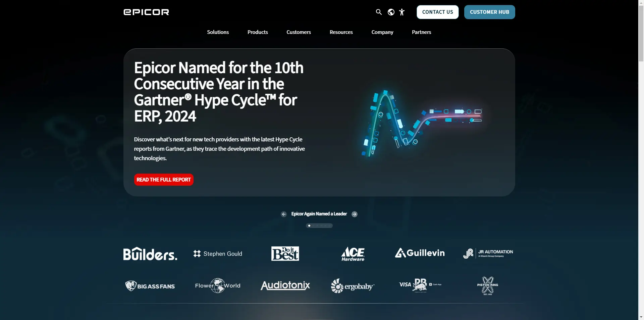Click the page vertical scrollbar thumb

click(x=641, y=33)
